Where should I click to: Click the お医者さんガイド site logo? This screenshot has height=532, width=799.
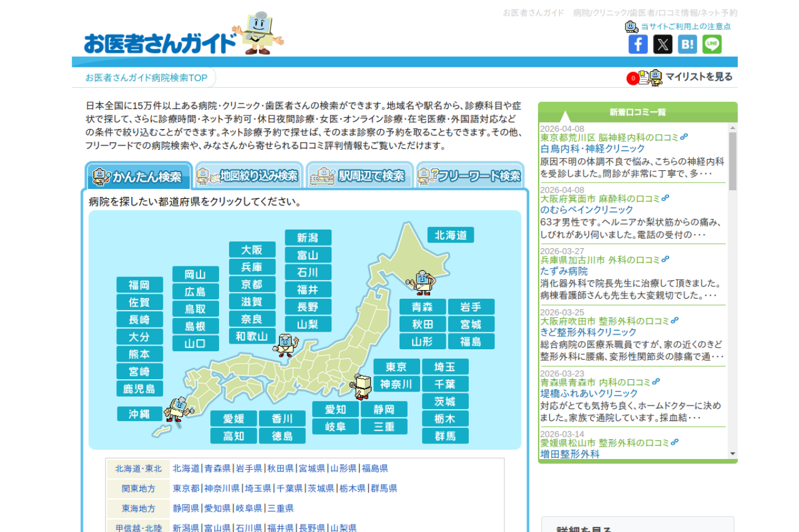pyautogui.click(x=160, y=42)
